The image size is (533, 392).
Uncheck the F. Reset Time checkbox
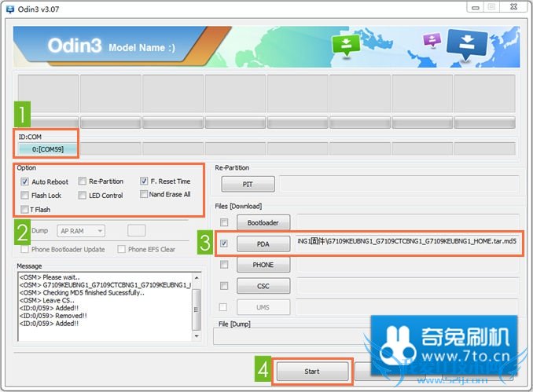(144, 181)
